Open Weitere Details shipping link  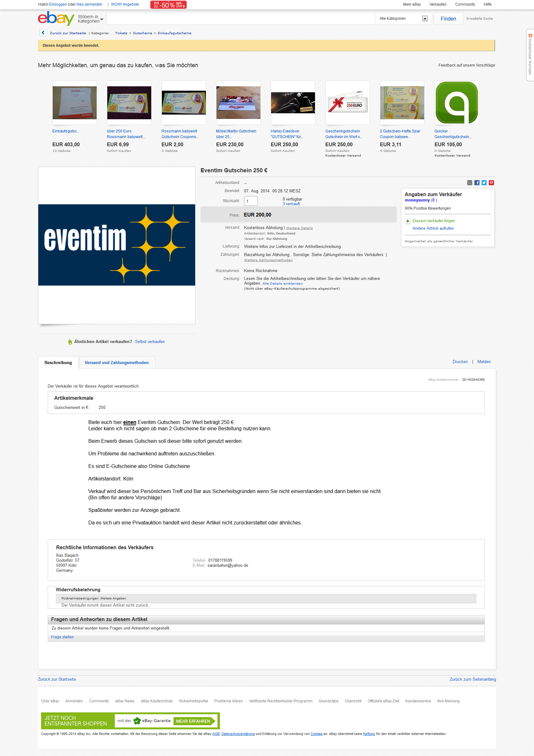pos(299,228)
